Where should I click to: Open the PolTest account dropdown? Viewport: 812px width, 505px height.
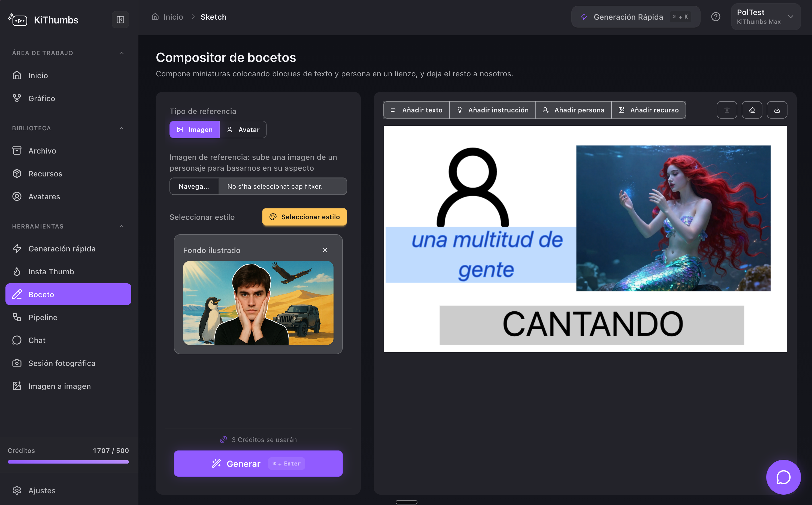click(x=765, y=17)
